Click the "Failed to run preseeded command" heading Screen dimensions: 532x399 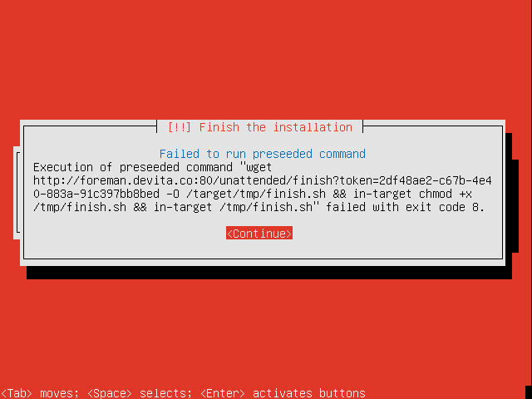[263, 154]
